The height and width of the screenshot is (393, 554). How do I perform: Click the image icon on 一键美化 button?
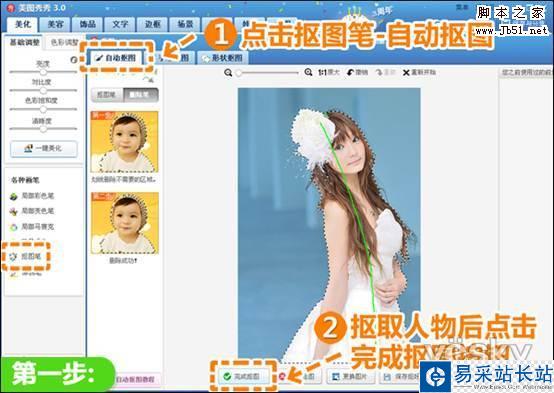click(x=28, y=148)
